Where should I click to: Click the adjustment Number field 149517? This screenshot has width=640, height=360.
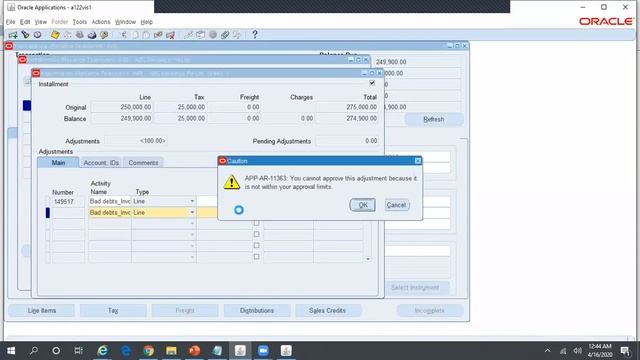pos(69,202)
